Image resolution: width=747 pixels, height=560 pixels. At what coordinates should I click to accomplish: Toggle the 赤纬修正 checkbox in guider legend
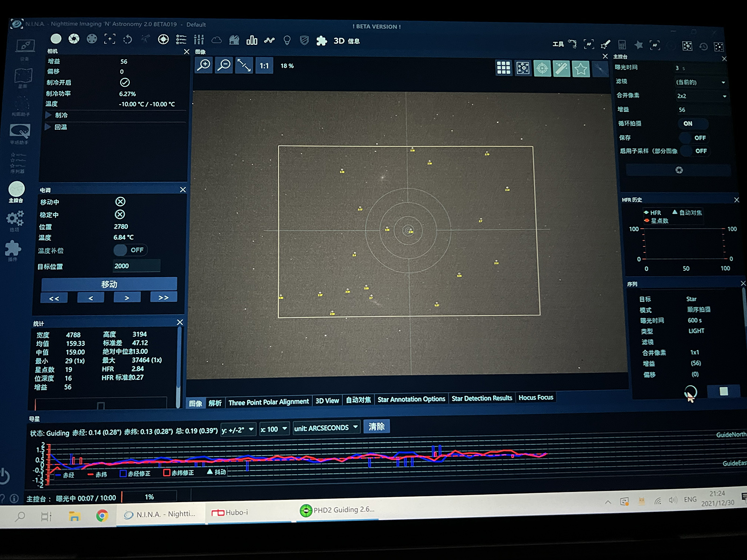[167, 472]
